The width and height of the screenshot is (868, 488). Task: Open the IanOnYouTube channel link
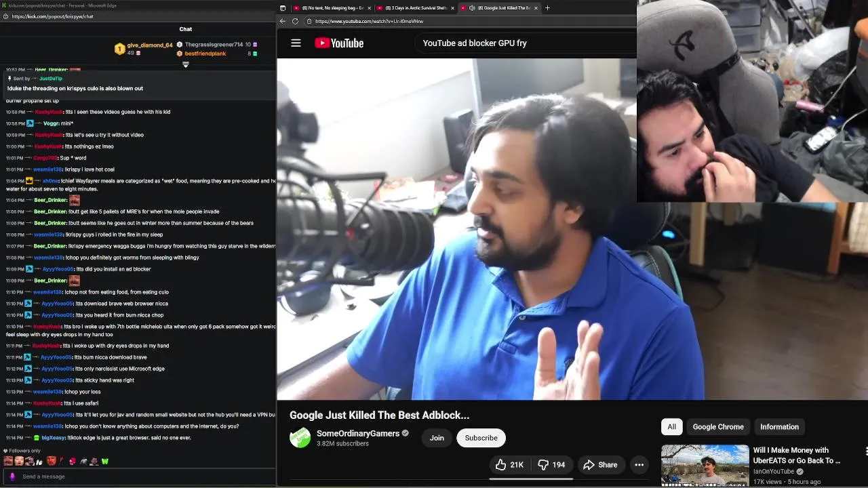(773, 472)
